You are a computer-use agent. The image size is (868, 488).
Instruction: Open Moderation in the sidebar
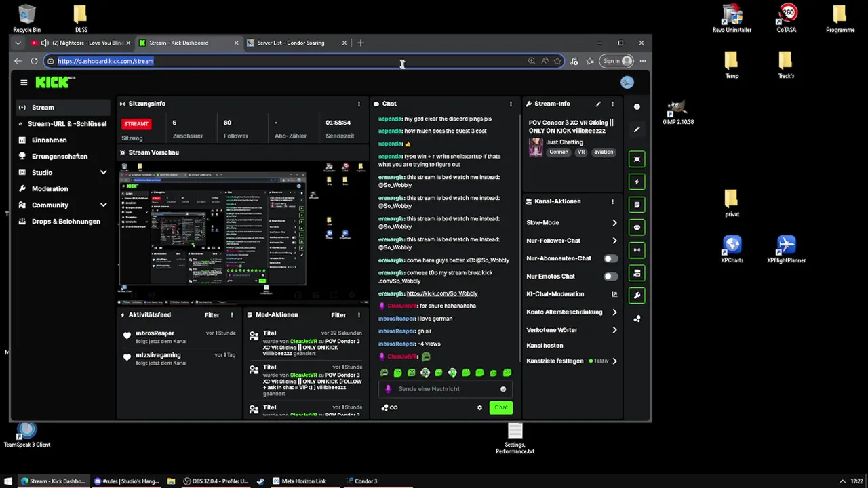[62, 189]
